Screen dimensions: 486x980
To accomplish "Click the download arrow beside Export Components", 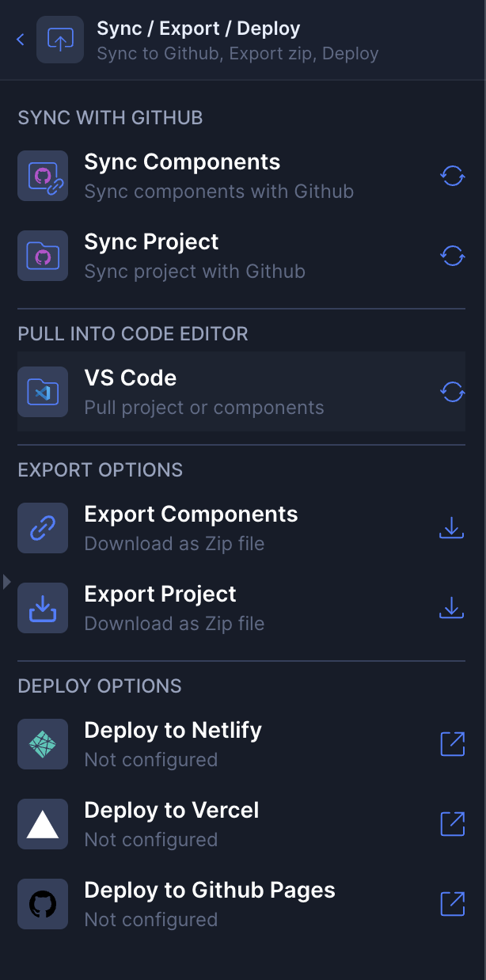I will click(x=451, y=528).
